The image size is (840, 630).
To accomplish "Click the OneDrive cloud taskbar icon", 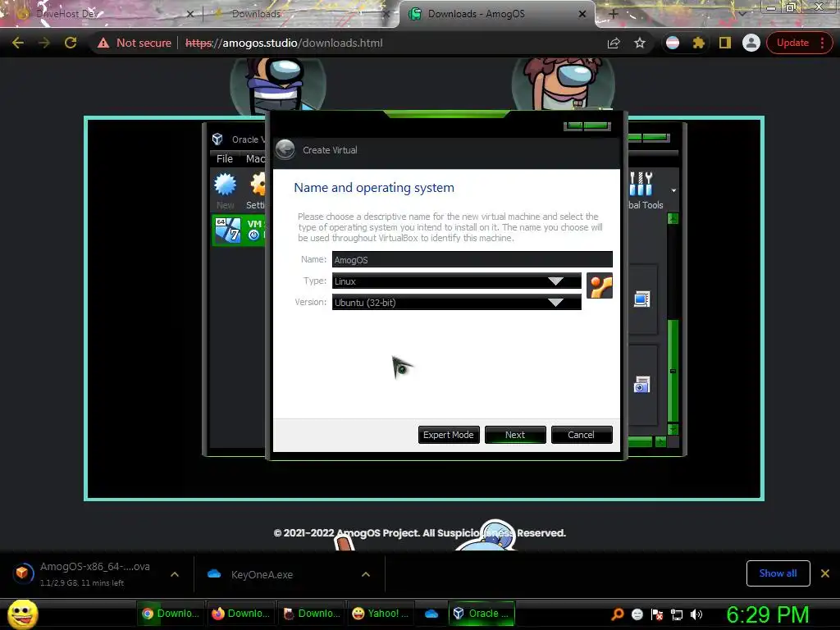I will 431,614.
